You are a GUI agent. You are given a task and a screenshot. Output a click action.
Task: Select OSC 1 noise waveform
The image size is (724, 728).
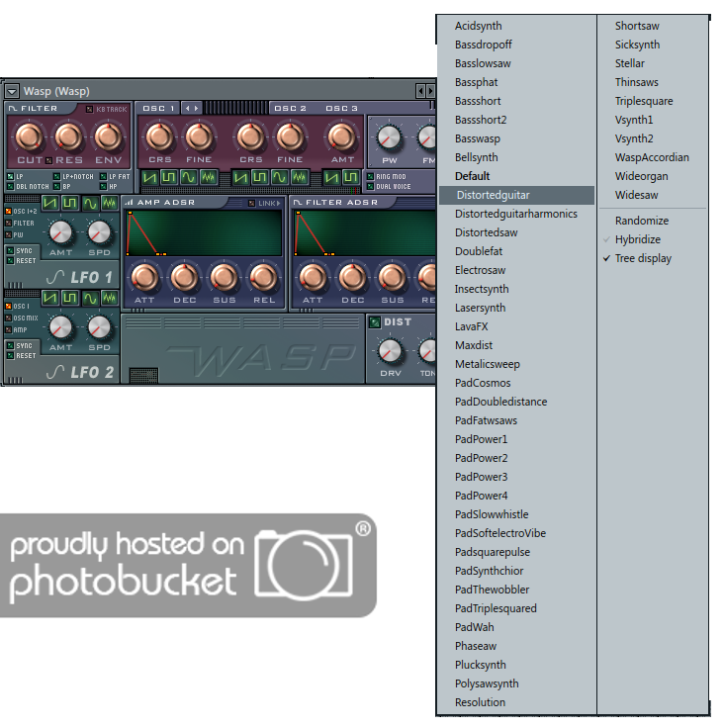click(x=208, y=177)
